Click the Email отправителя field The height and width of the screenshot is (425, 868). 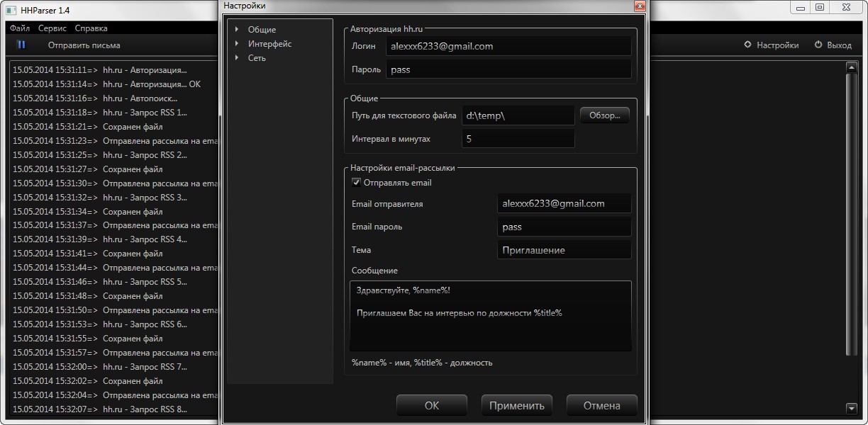564,203
